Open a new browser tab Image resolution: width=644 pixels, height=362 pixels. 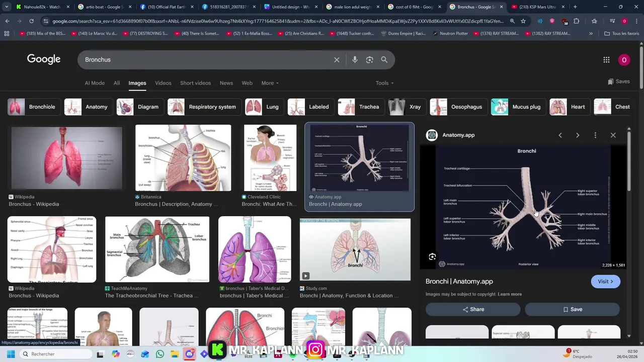(x=575, y=7)
